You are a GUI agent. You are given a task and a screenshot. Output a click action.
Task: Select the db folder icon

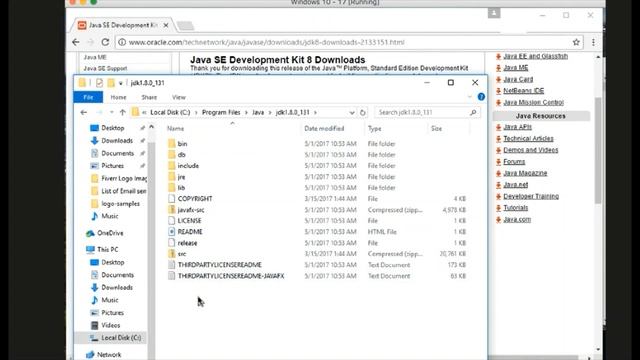(x=172, y=155)
